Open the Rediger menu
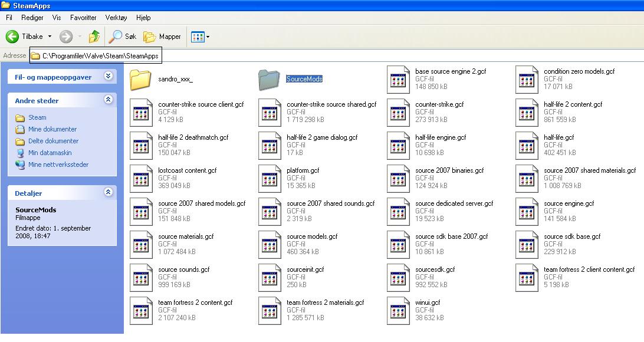This screenshot has width=644, height=342. coord(32,18)
